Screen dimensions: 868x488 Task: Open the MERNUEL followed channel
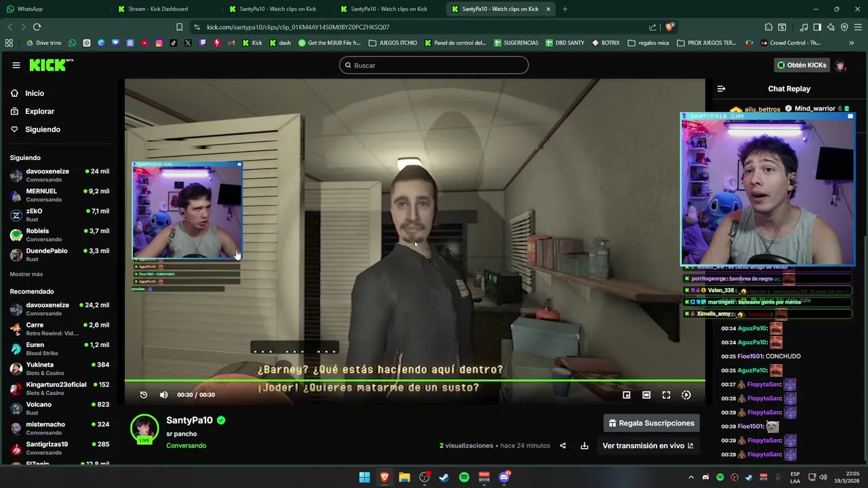pyautogui.click(x=60, y=195)
